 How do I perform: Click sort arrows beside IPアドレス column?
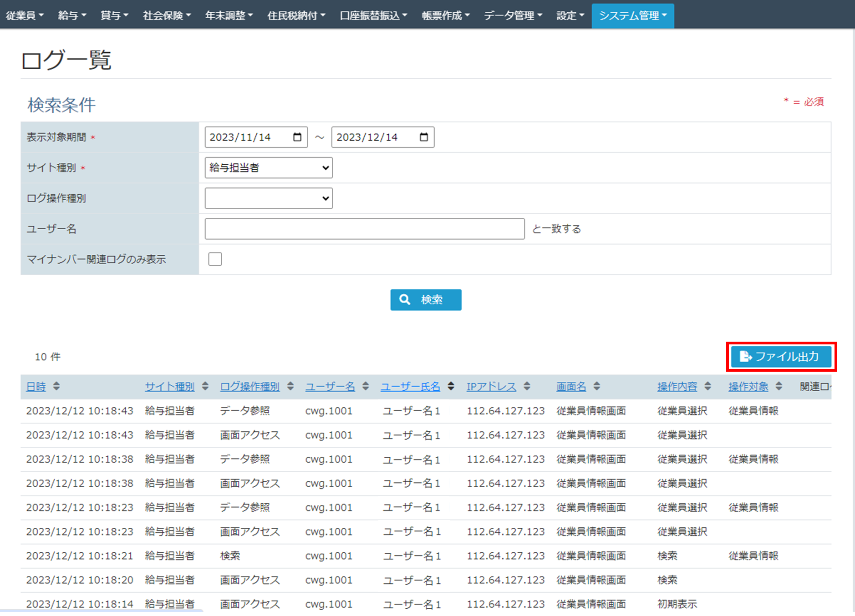pos(527,386)
